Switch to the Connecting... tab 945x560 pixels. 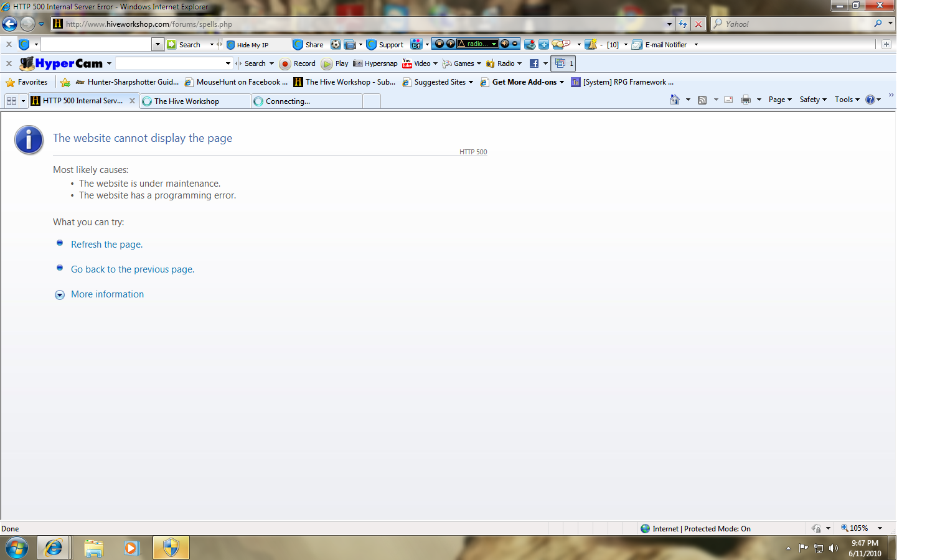coord(307,101)
